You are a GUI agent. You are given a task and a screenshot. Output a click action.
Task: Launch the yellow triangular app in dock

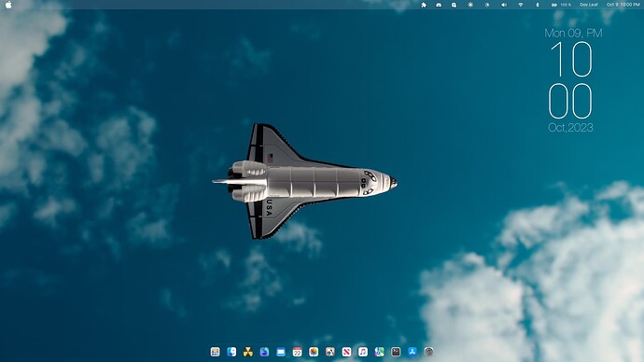pos(248,352)
